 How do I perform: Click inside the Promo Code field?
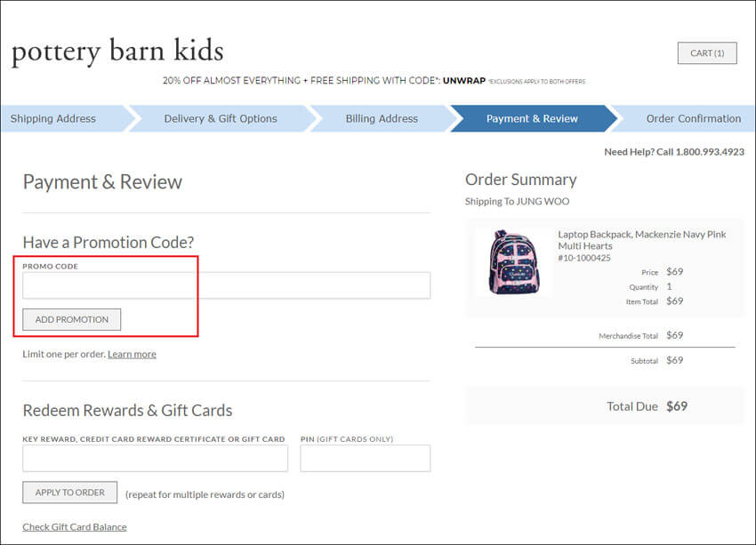click(x=226, y=285)
